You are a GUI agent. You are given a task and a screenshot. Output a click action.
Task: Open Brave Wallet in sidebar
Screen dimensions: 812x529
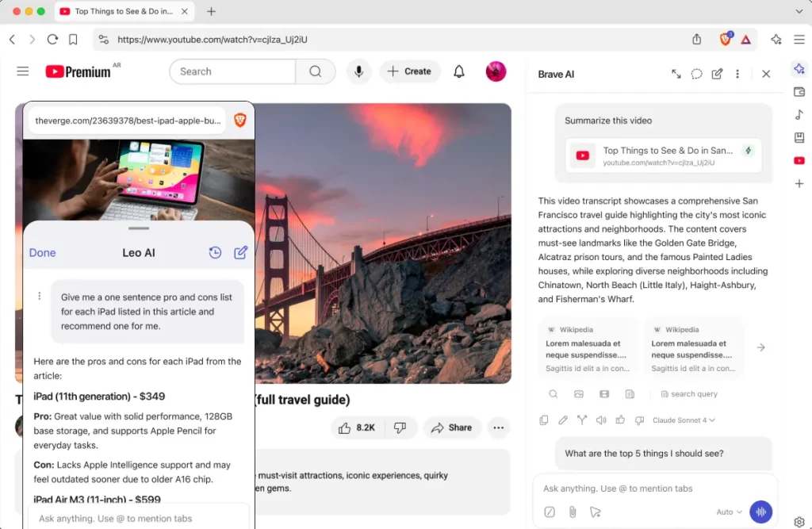coord(799,92)
